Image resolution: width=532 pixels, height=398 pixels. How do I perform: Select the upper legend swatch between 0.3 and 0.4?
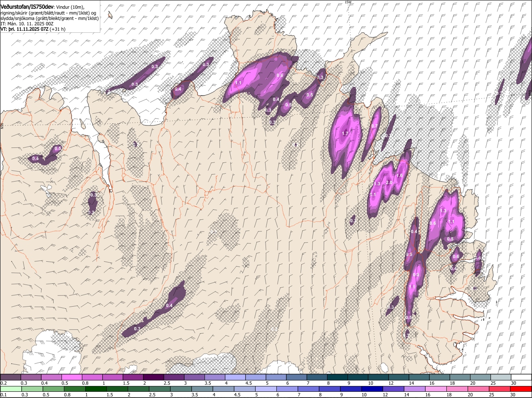tap(31, 377)
